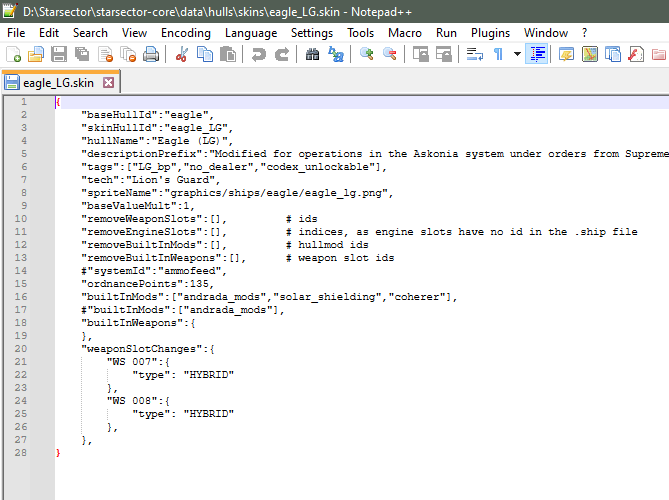Click line number 14 in the margin
Screen dimensions: 669x500
(x=21, y=271)
